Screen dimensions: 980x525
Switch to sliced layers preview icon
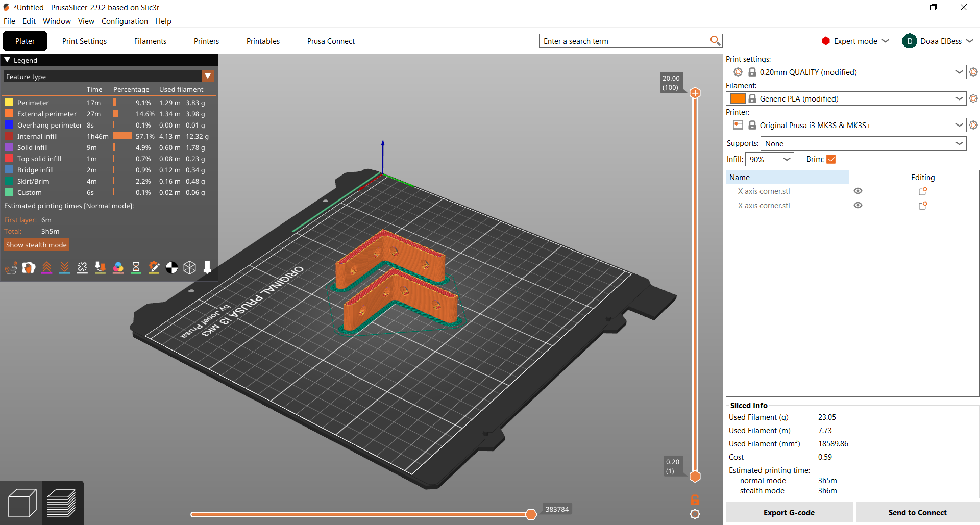(x=62, y=503)
